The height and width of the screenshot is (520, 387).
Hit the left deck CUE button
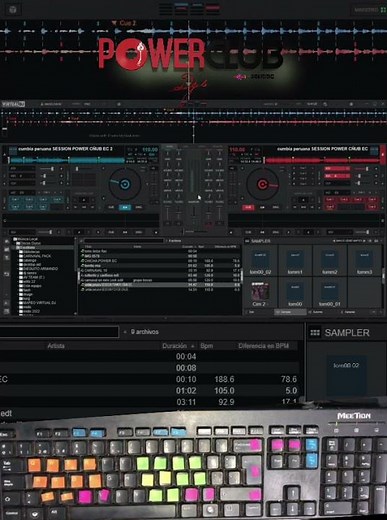pos(111,207)
